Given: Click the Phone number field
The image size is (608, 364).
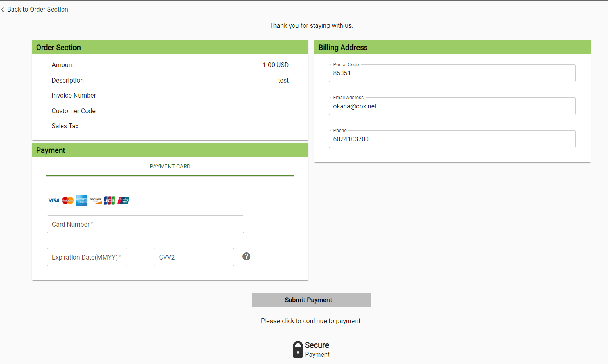Looking at the screenshot, I should [x=452, y=139].
